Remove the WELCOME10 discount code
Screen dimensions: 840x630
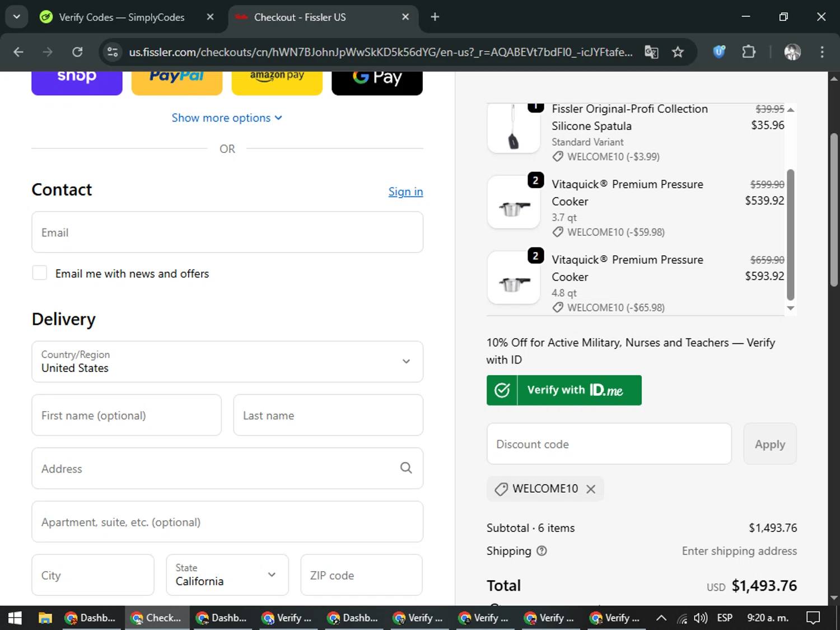tap(591, 489)
